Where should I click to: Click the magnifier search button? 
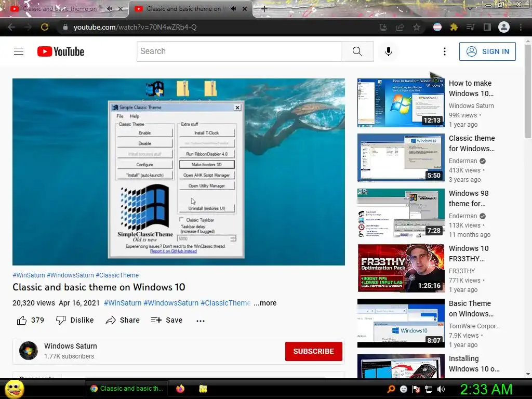pyautogui.click(x=357, y=51)
